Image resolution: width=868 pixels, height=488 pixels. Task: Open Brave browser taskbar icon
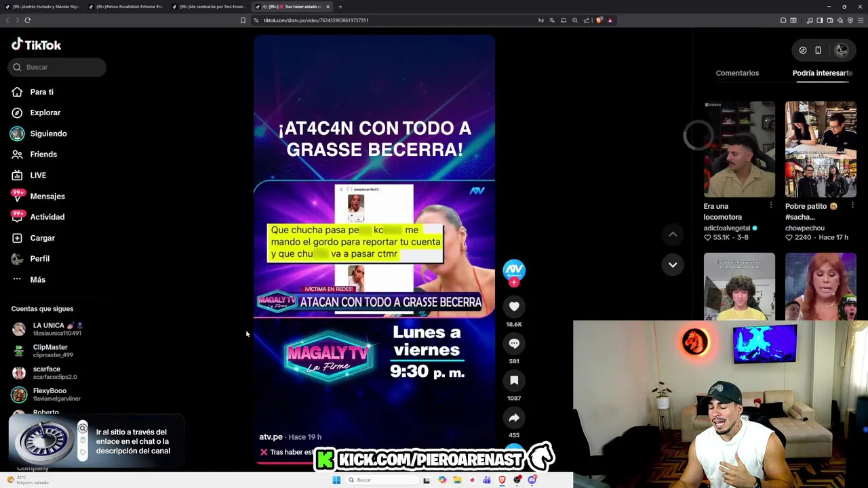pos(502,480)
